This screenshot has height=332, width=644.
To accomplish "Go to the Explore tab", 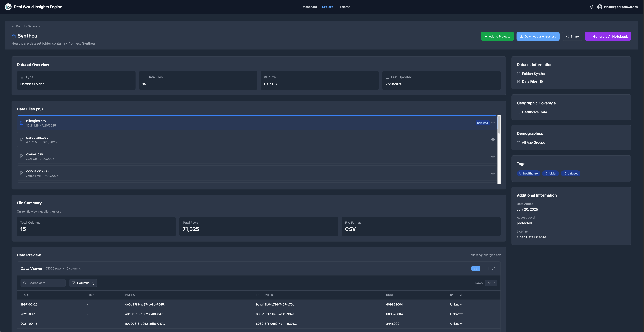I will click(328, 7).
